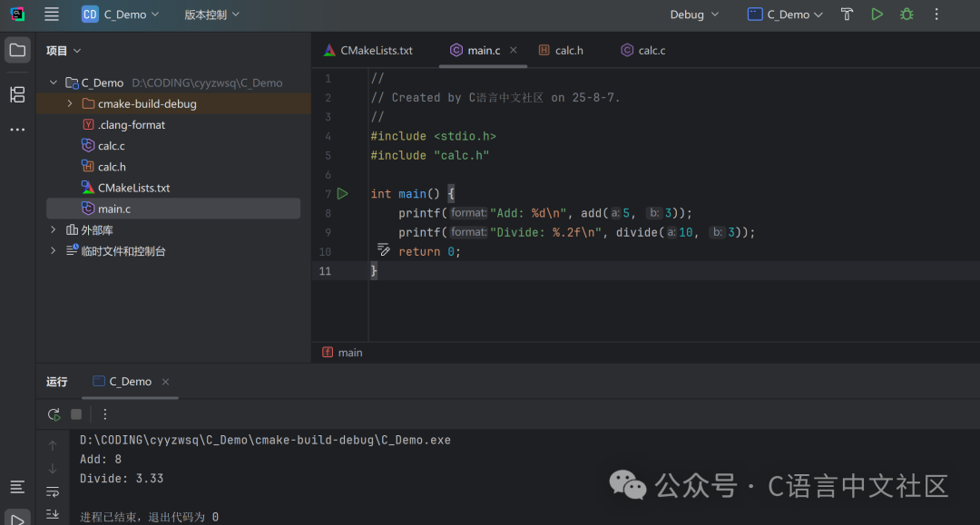Open the Debug build profile dropdown
This screenshot has height=525, width=980.
[694, 15]
